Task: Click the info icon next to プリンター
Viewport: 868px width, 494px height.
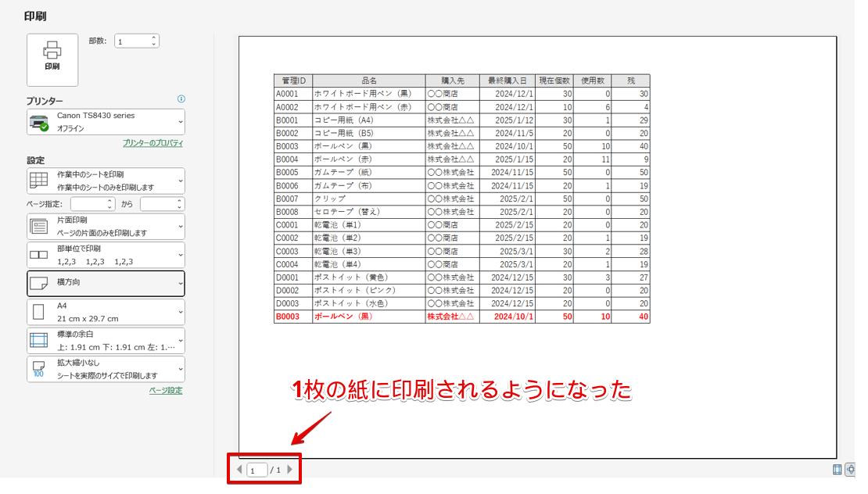Action: [181, 99]
